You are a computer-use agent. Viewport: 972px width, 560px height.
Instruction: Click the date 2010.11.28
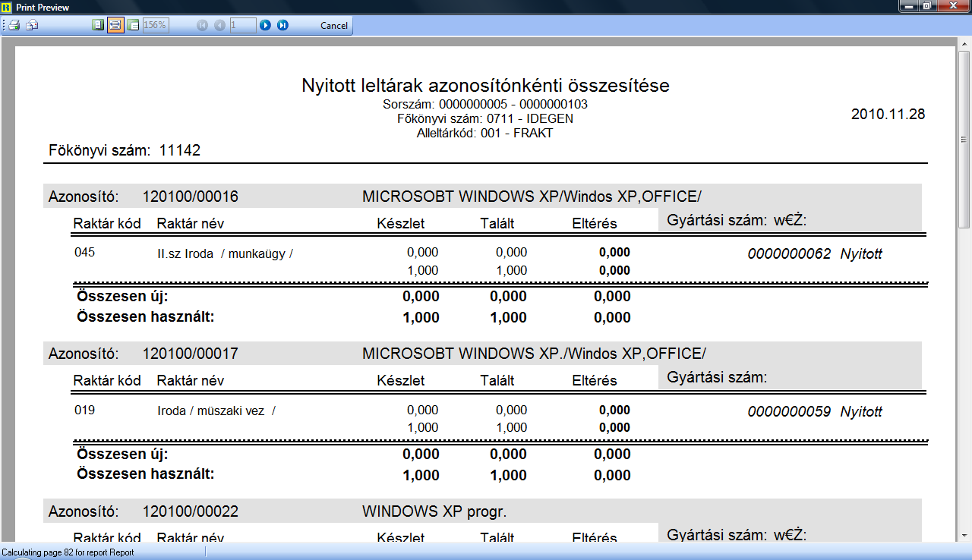[x=888, y=114]
